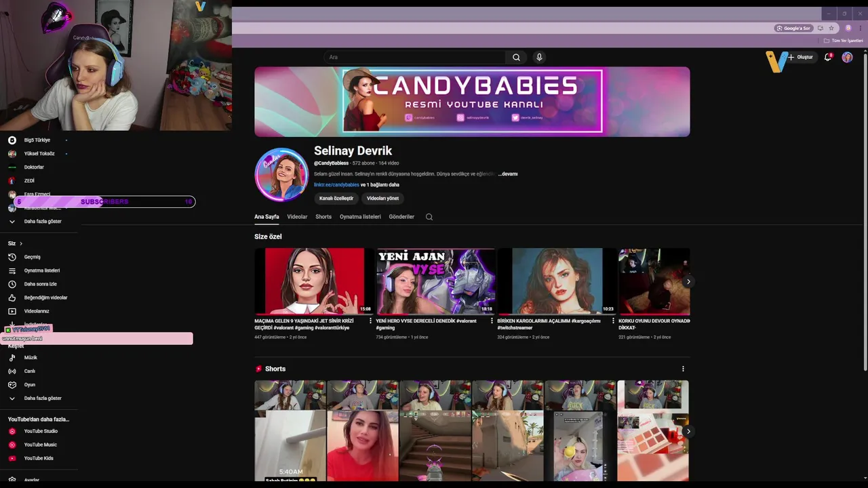Viewport: 868px width, 488px height.
Task: Click the channel search magnifier next to Gönderiler
Action: coord(429,217)
